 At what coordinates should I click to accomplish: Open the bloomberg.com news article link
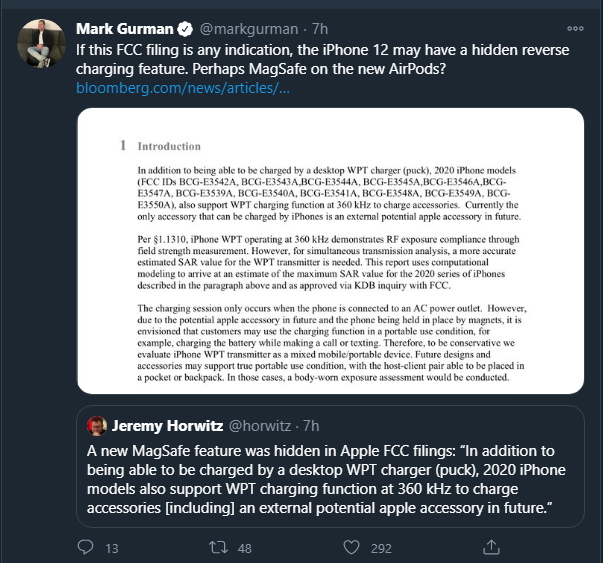pos(183,88)
